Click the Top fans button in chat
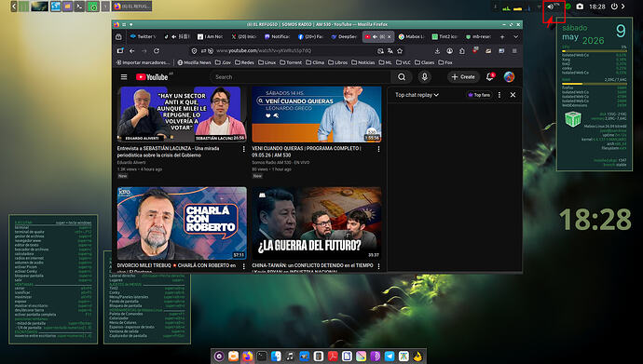The image size is (643, 364). (479, 95)
